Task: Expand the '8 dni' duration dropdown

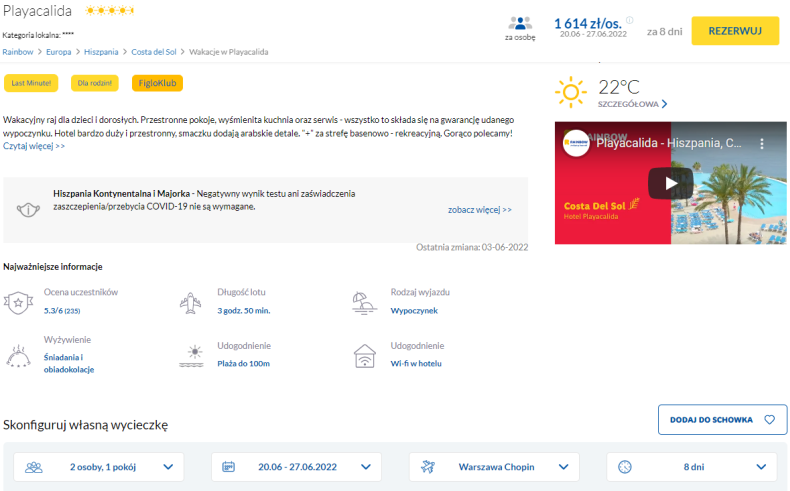Action: [x=692, y=467]
